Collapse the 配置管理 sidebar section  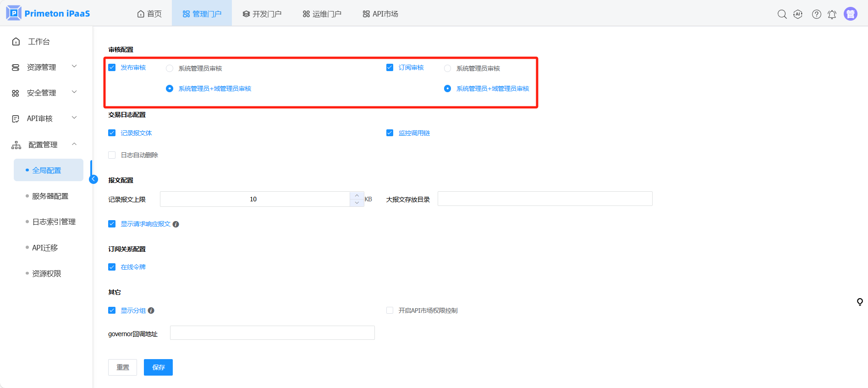click(x=44, y=145)
